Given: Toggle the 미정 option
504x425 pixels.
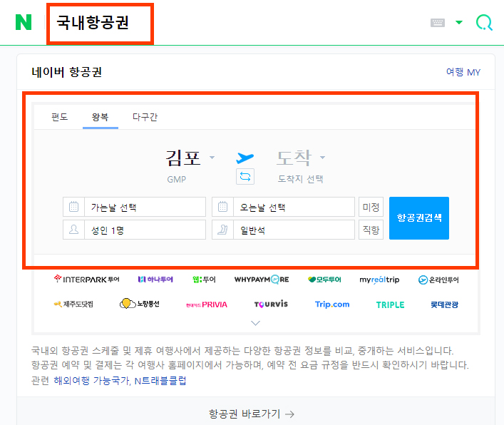Looking at the screenshot, I should pos(371,207).
